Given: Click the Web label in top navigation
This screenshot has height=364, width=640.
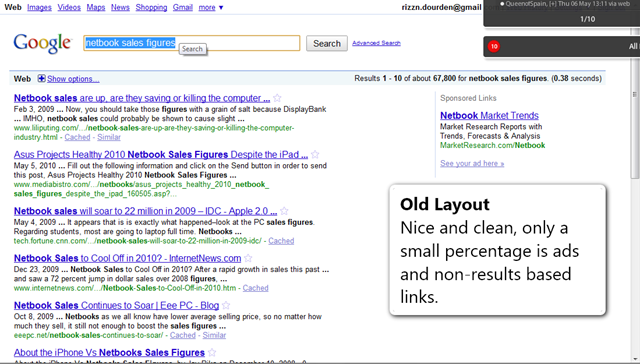Looking at the screenshot, I should 13,7.
